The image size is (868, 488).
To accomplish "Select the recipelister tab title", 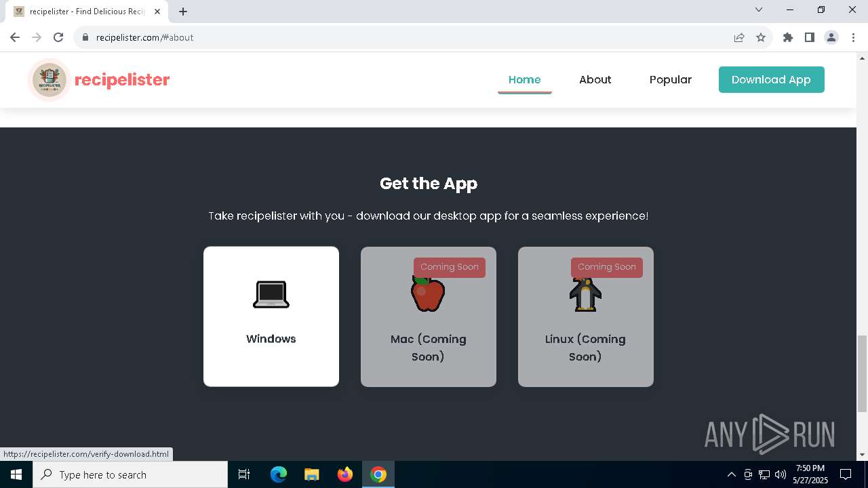I will [87, 12].
